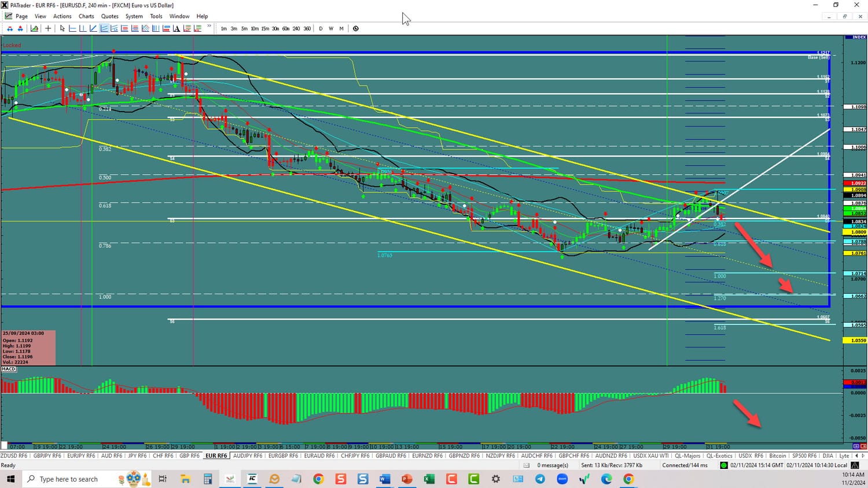Switch chart to Weekly (W) timeframe

(331, 28)
